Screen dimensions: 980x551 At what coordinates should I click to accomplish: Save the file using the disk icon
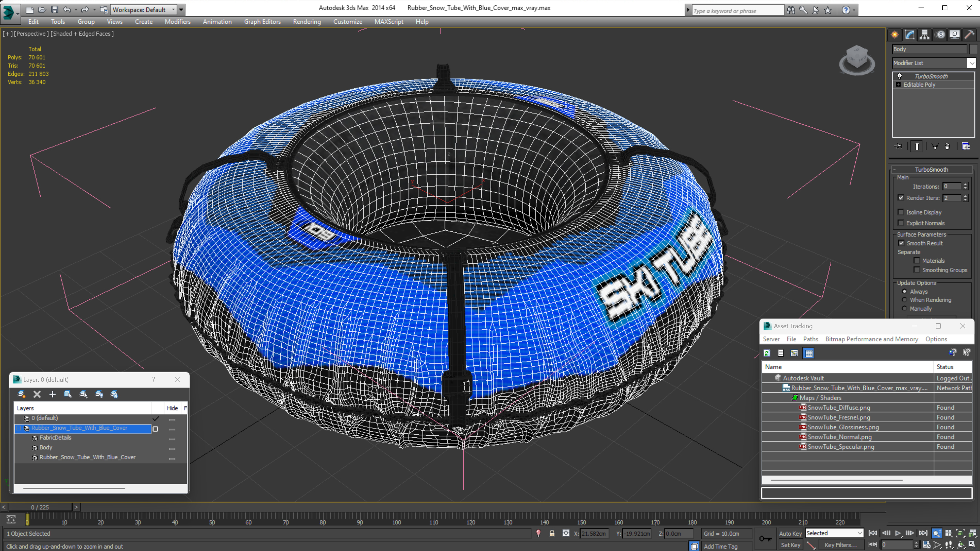pos(54,10)
